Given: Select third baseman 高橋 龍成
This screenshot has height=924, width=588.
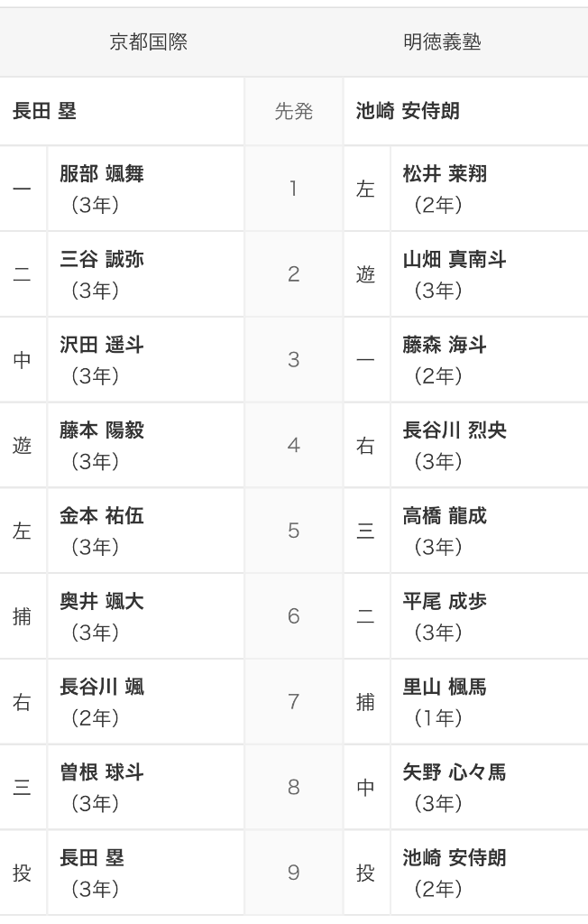Looking at the screenshot, I should click(x=445, y=515).
